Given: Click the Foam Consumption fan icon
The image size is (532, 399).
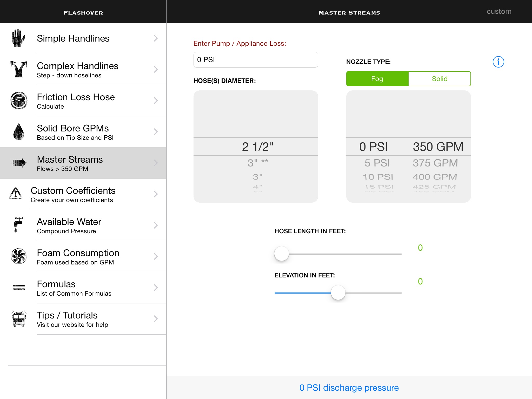Looking at the screenshot, I should click(19, 256).
